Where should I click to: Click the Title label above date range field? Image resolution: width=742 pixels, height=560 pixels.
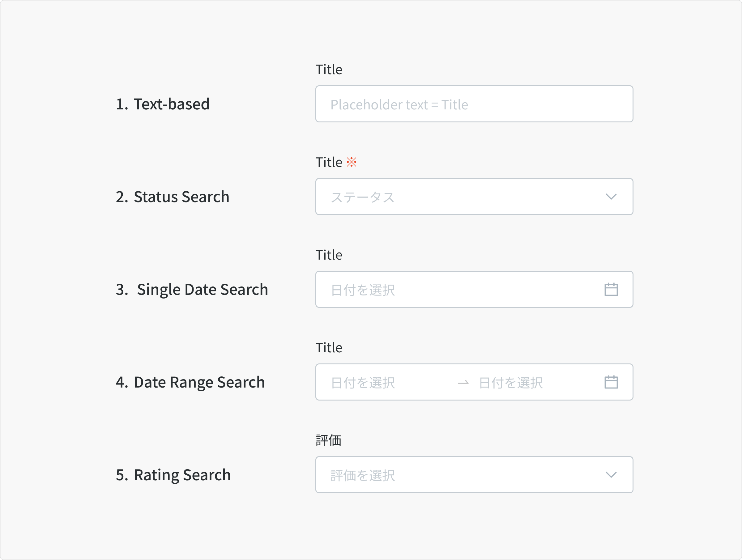[329, 348]
